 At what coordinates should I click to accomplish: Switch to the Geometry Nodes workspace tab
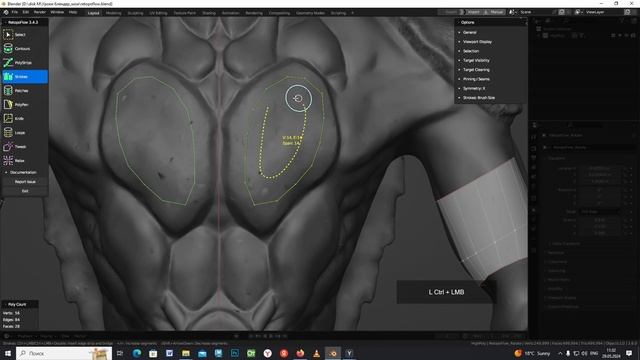[x=310, y=13]
